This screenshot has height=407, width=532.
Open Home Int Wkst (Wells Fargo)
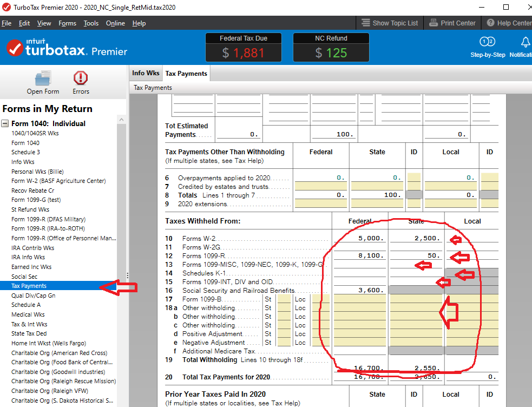tap(49, 344)
